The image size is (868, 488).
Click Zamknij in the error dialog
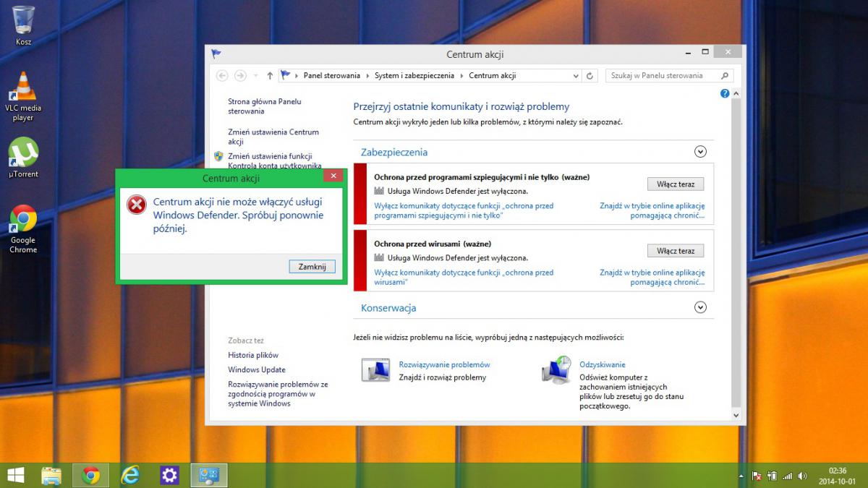tap(312, 267)
